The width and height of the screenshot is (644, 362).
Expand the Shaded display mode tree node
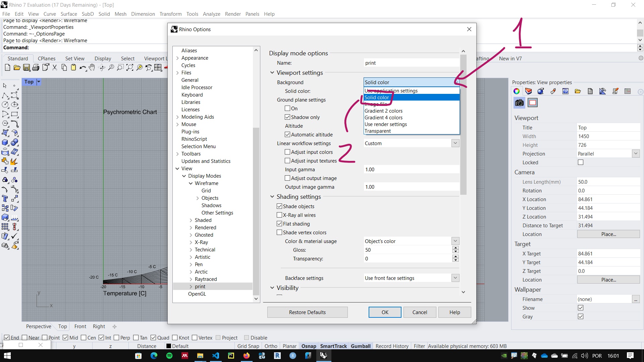(191, 220)
